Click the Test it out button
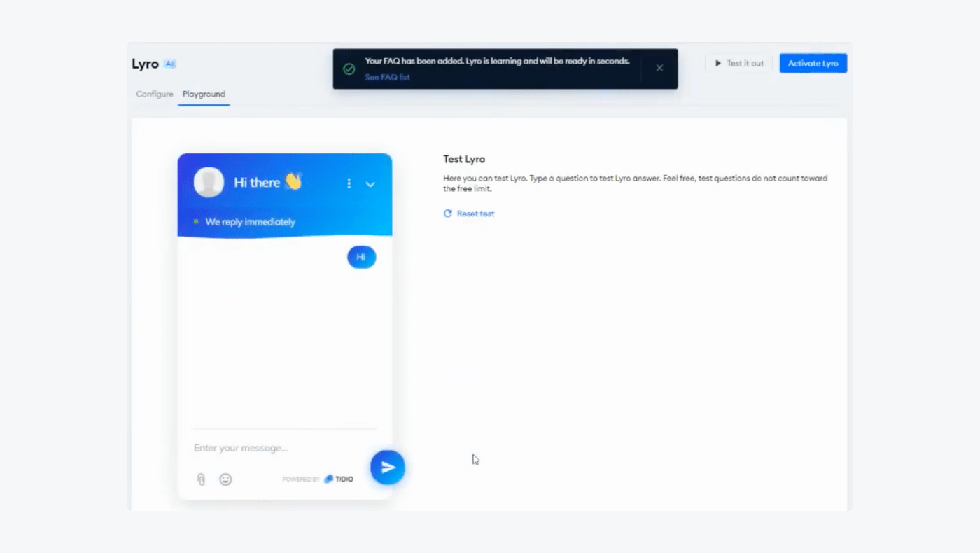 click(739, 63)
